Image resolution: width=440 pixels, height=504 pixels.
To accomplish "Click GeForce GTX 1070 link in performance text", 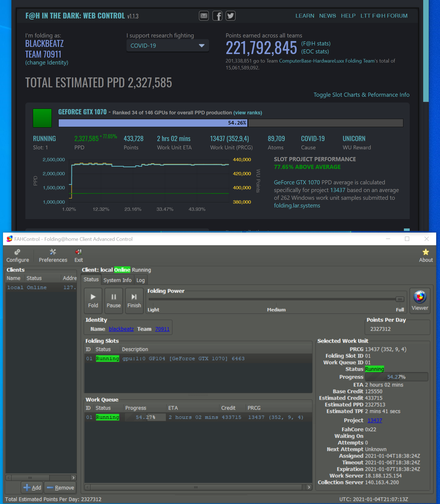I will pyautogui.click(x=297, y=182).
